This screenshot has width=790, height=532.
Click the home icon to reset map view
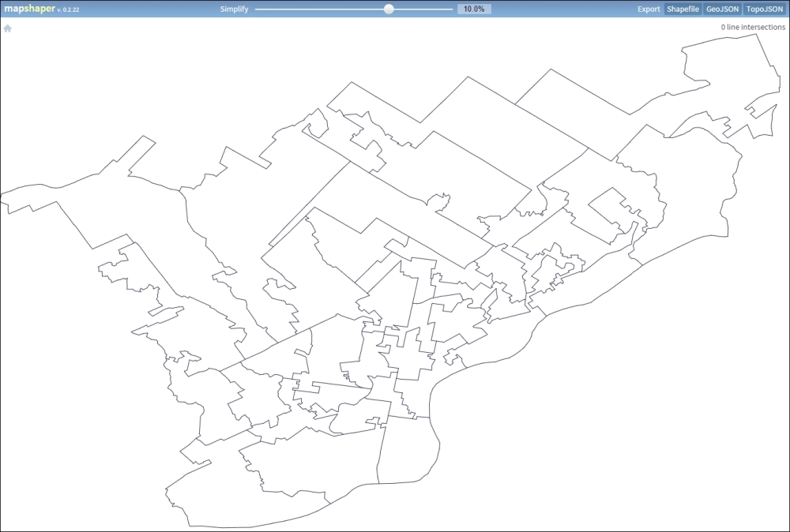click(8, 27)
